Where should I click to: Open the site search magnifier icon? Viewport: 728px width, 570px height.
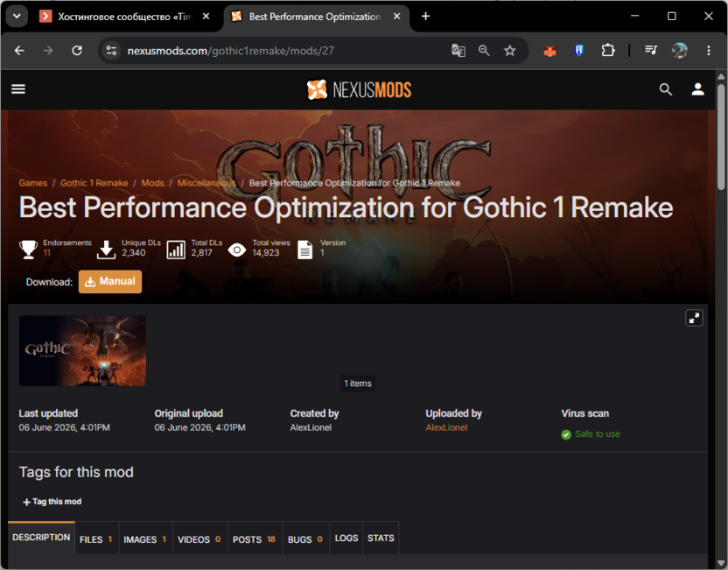point(665,89)
